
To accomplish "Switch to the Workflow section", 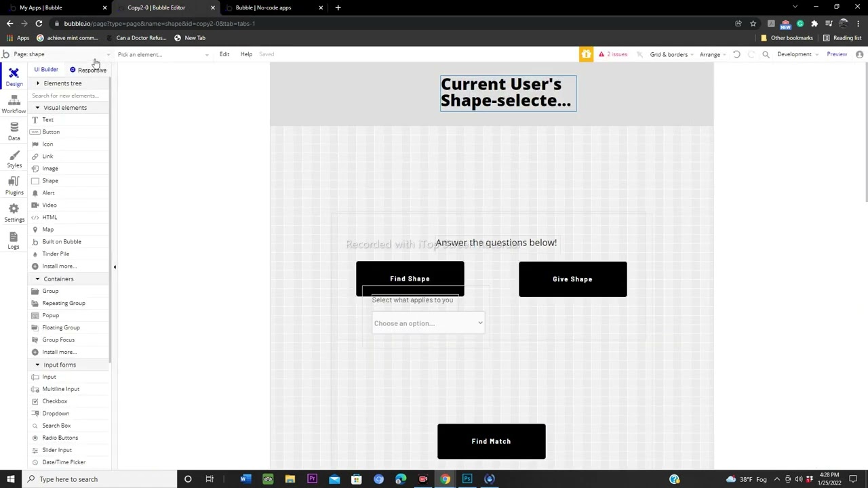I will pos(14,104).
